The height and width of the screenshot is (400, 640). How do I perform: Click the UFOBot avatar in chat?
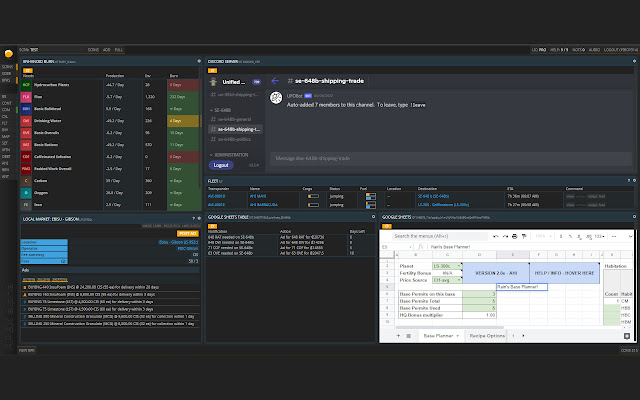(275, 98)
